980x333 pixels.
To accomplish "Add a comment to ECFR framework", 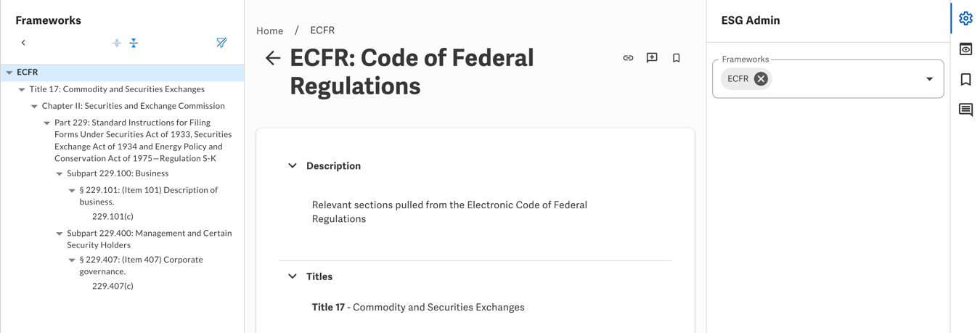I will (652, 58).
